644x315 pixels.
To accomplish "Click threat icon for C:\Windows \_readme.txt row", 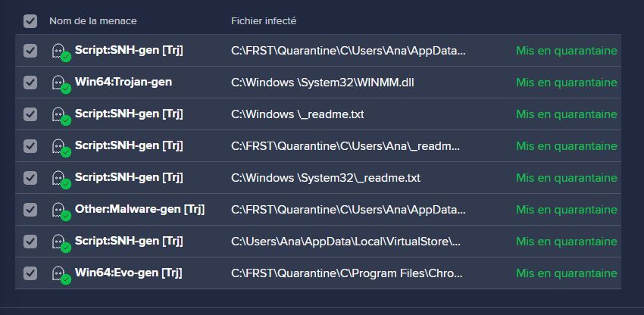I will pyautogui.click(x=61, y=114).
